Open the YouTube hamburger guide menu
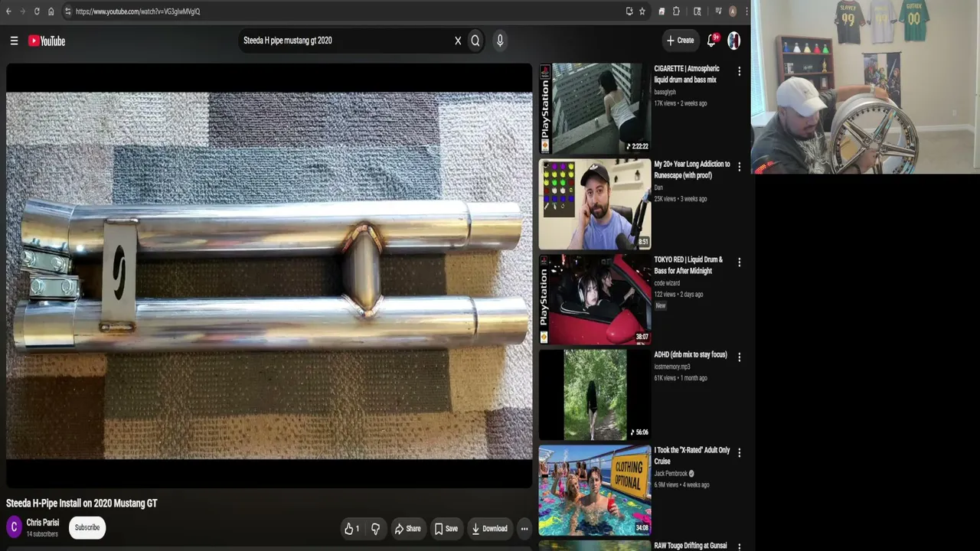Screen dimensions: 980x551 click(14, 41)
